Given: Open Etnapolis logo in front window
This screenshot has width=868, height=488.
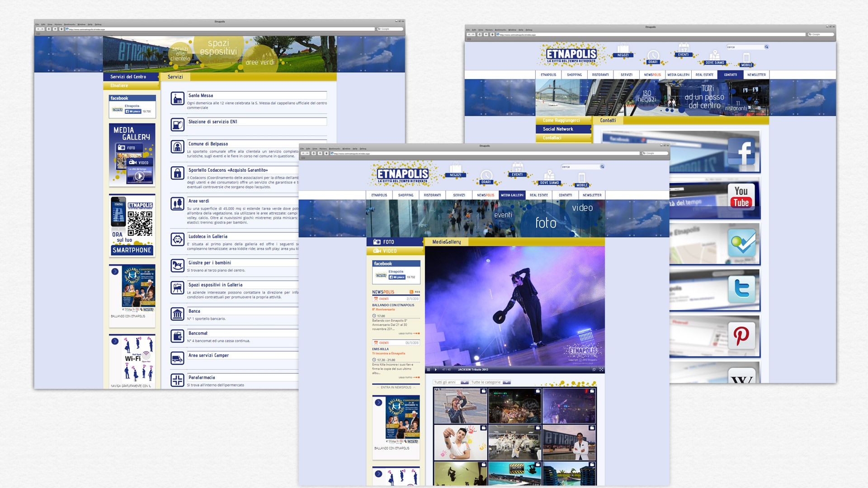Looking at the screenshot, I should pyautogui.click(x=402, y=174).
